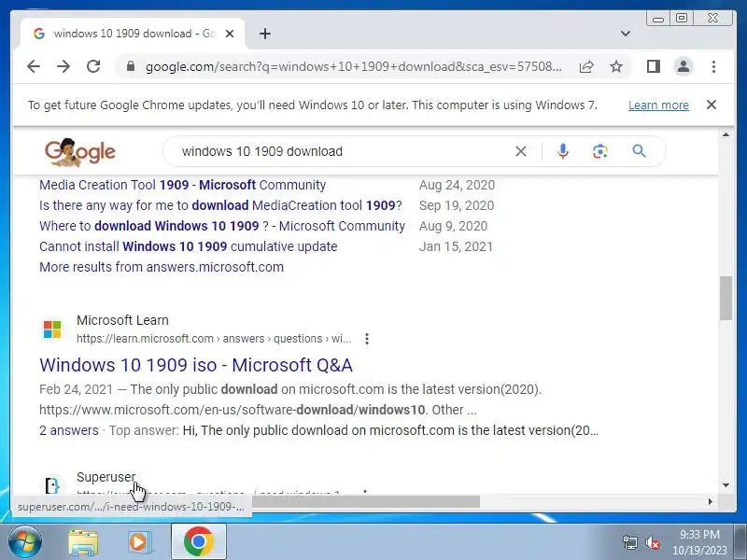Screen dimensions: 747x560
Task: Click the Microsoft Learn site favicon
Action: (x=52, y=329)
